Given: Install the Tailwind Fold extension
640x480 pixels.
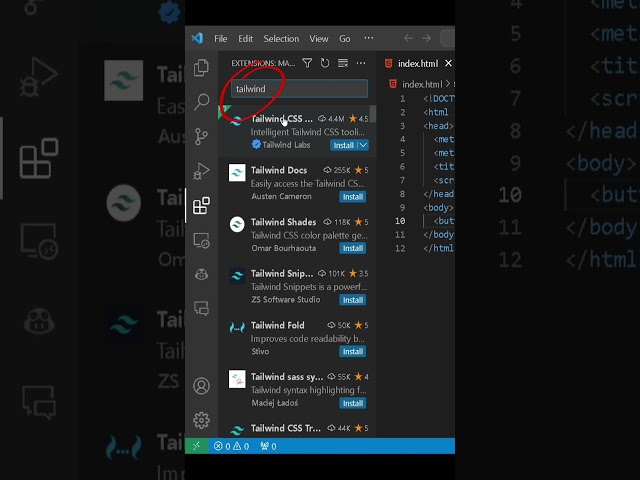Looking at the screenshot, I should click(353, 351).
